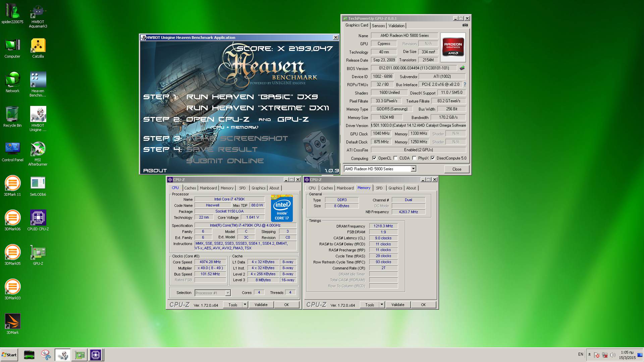This screenshot has width=644, height=362.
Task: Click Tools button in left CPU-Z
Action: click(233, 305)
